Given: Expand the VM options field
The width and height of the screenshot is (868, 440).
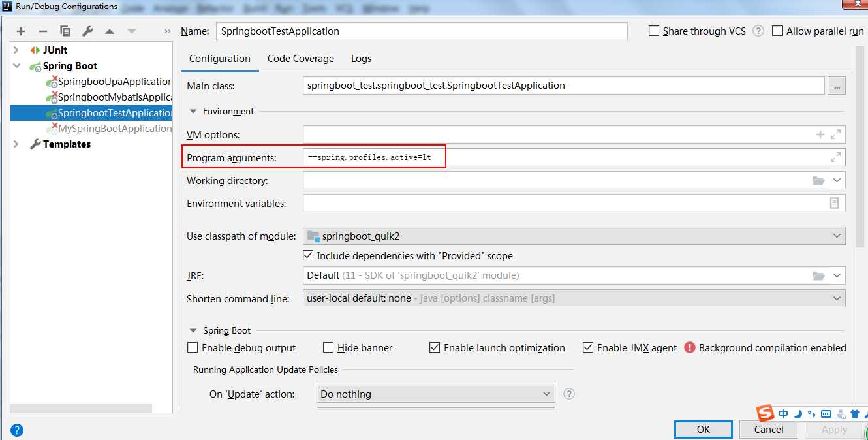Looking at the screenshot, I should click(835, 134).
